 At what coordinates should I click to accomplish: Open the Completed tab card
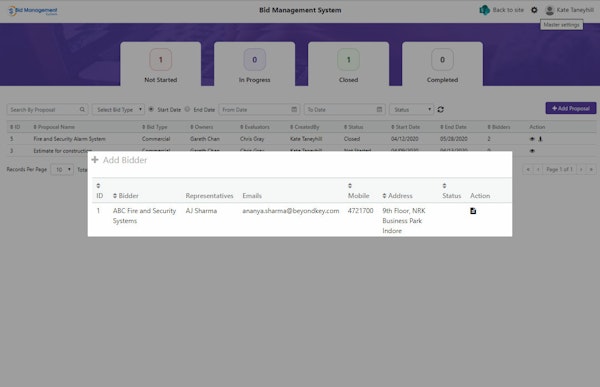click(442, 64)
